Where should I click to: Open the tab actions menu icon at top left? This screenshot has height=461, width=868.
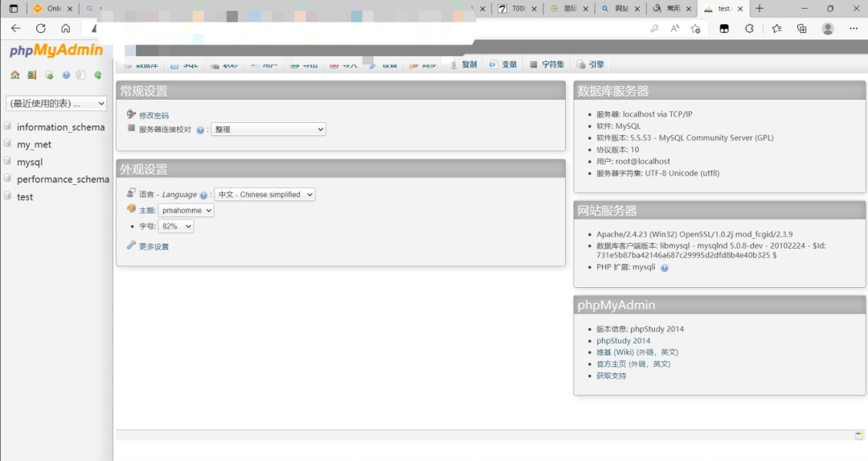pos(14,8)
